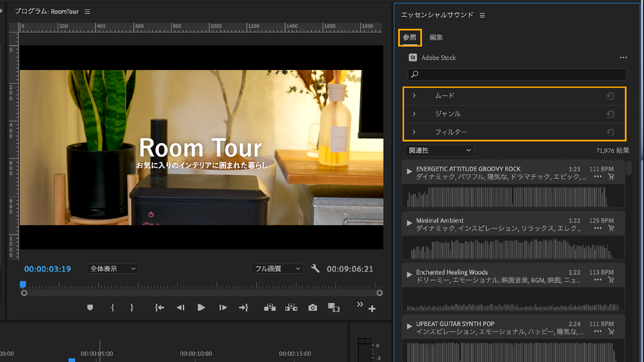Image resolution: width=644 pixels, height=362 pixels.
Task: Preview the Minimal Ambient track
Action: [x=409, y=223]
